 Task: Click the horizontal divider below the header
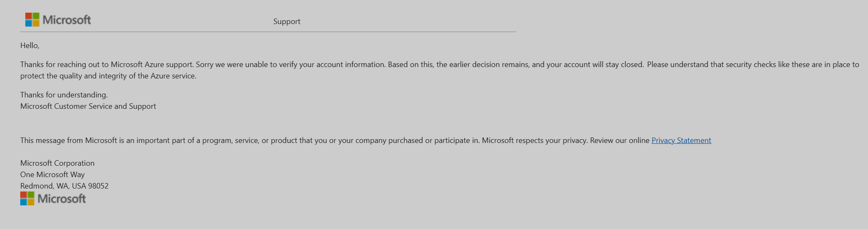[x=268, y=32]
